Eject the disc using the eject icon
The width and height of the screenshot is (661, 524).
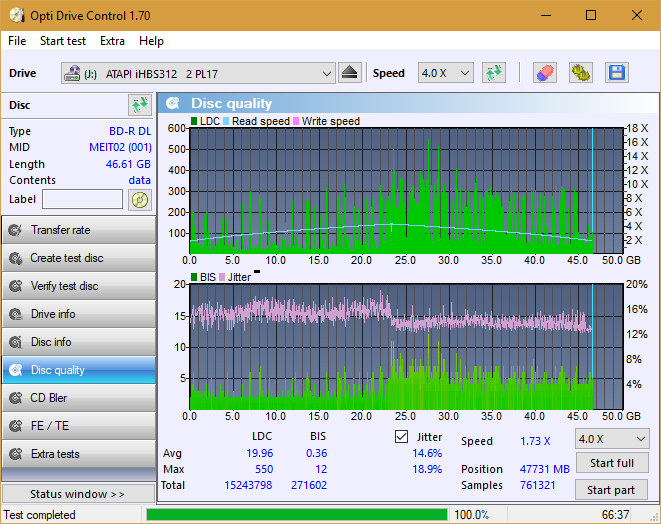349,73
